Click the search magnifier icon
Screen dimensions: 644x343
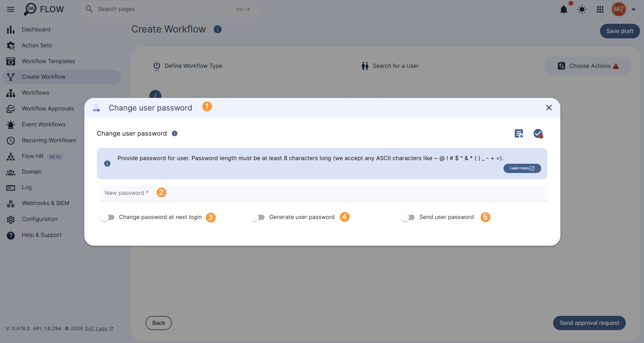click(x=89, y=9)
